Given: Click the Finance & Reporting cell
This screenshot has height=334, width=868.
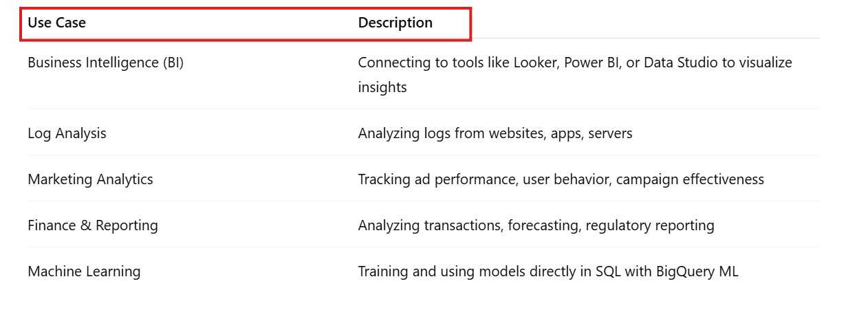Looking at the screenshot, I should tap(93, 225).
